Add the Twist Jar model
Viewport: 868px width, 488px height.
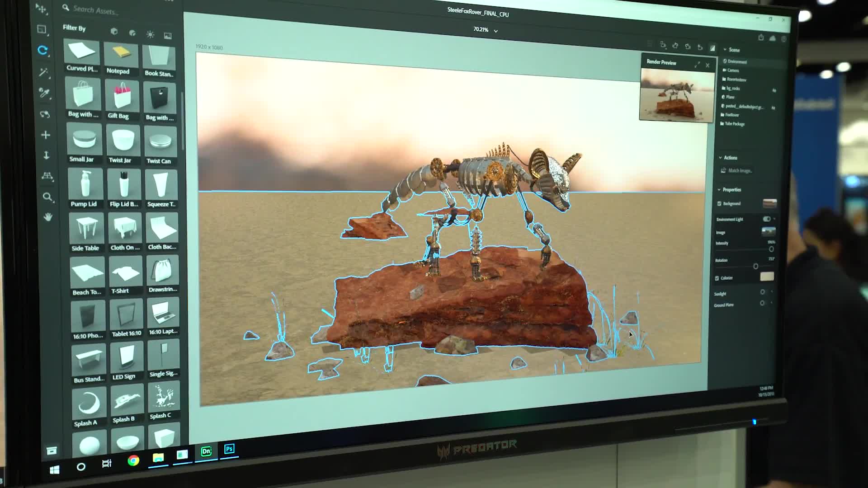coord(123,144)
